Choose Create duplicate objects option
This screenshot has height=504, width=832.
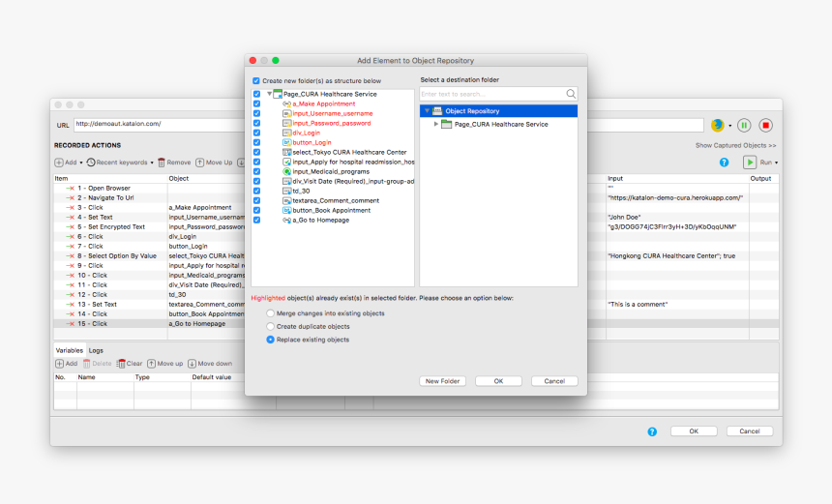pyautogui.click(x=271, y=327)
